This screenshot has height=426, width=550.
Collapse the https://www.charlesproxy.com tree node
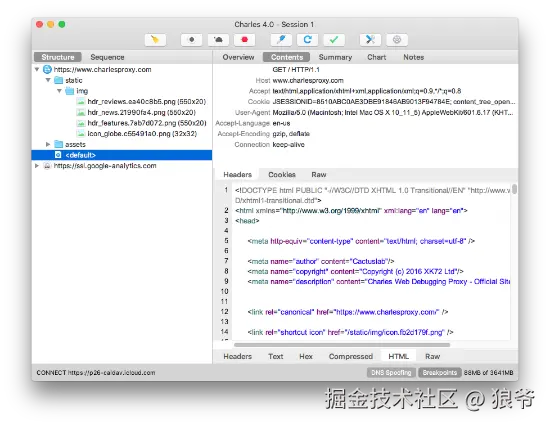pos(37,69)
